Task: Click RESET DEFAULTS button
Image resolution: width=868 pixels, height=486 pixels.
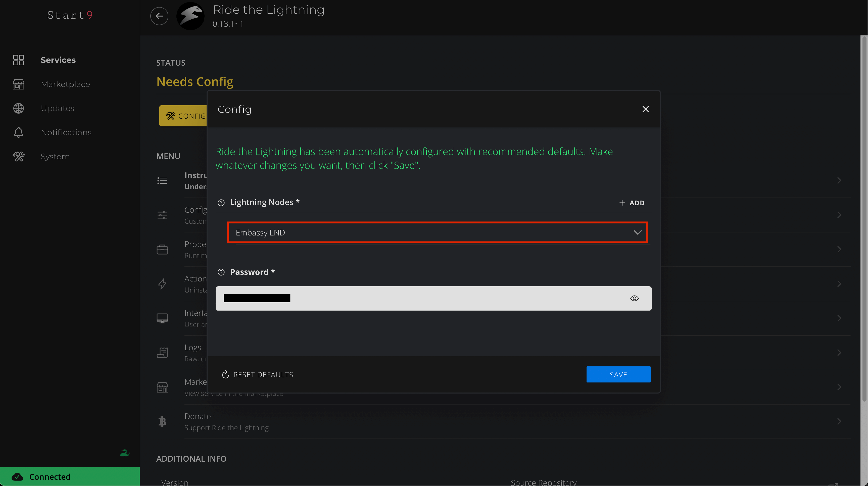Action: 258,375
